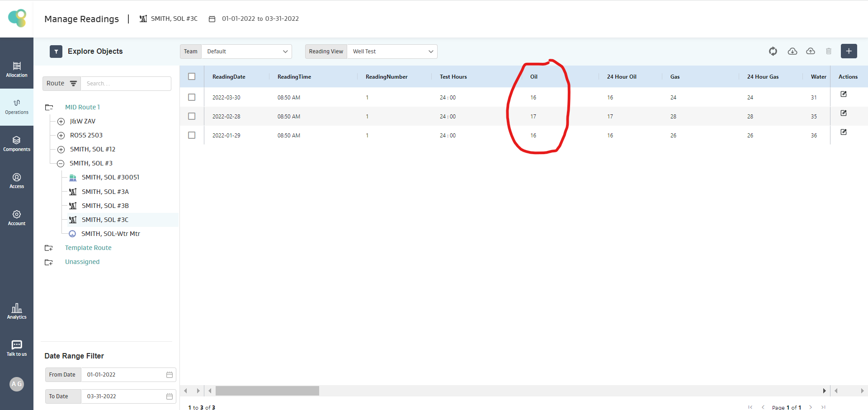Select the 2022-02-28 row checkbox
This screenshot has height=410, width=868.
192,116
